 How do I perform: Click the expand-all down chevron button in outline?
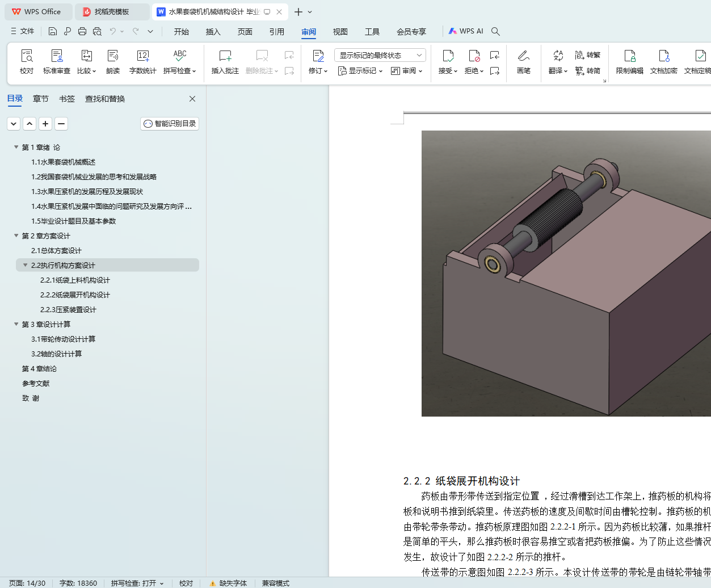(x=14, y=124)
